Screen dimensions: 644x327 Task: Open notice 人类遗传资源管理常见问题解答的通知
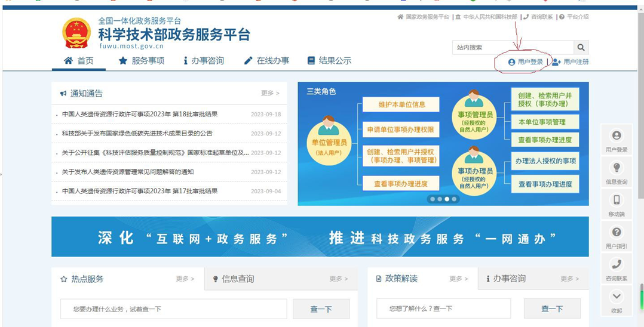point(128,172)
